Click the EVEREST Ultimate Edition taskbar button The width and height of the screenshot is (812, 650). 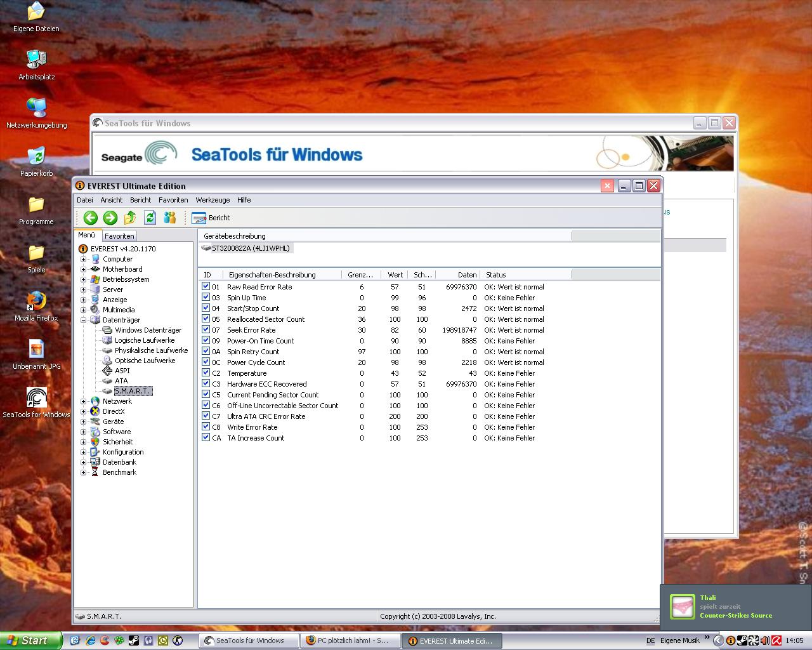[x=452, y=641]
